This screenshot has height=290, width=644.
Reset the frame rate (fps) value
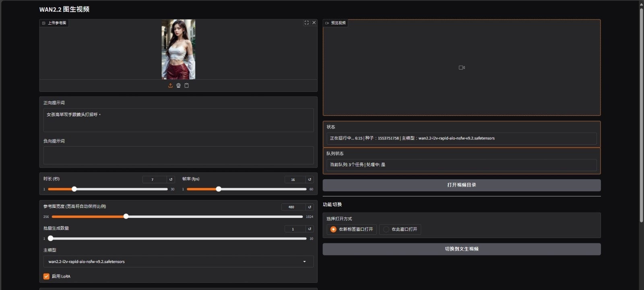310,180
